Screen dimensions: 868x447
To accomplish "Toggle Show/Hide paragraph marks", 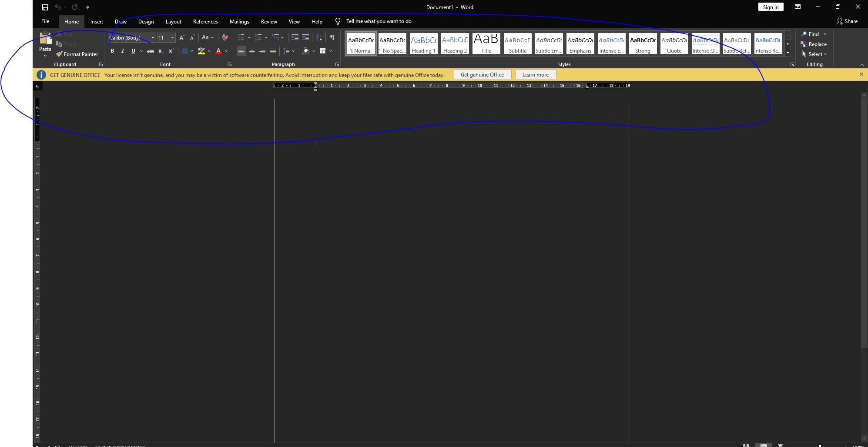I will point(332,37).
